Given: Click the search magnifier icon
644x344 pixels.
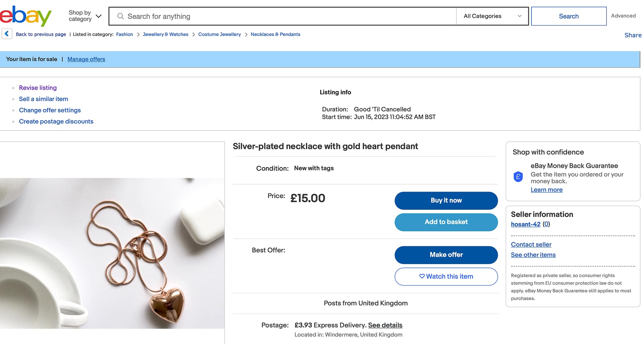Looking at the screenshot, I should coord(121,16).
